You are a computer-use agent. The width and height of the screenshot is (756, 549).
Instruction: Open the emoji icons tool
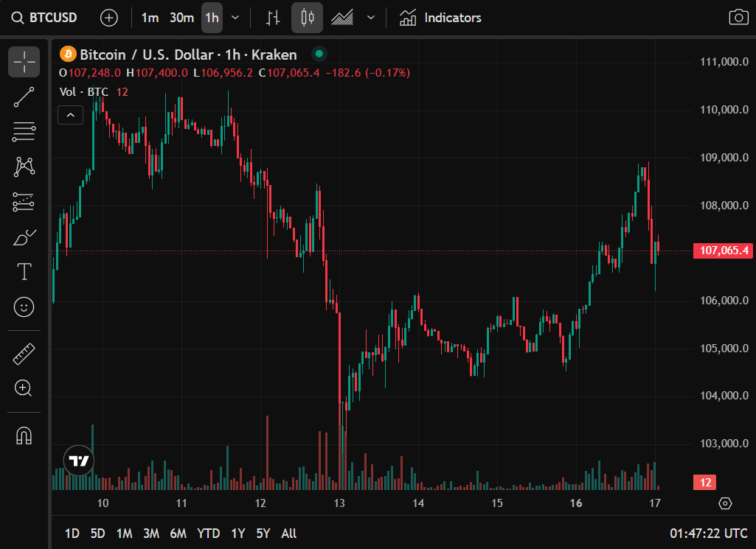(x=24, y=307)
